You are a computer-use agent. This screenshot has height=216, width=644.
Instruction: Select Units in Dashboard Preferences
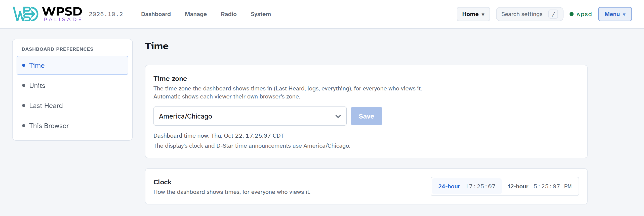click(x=72, y=85)
